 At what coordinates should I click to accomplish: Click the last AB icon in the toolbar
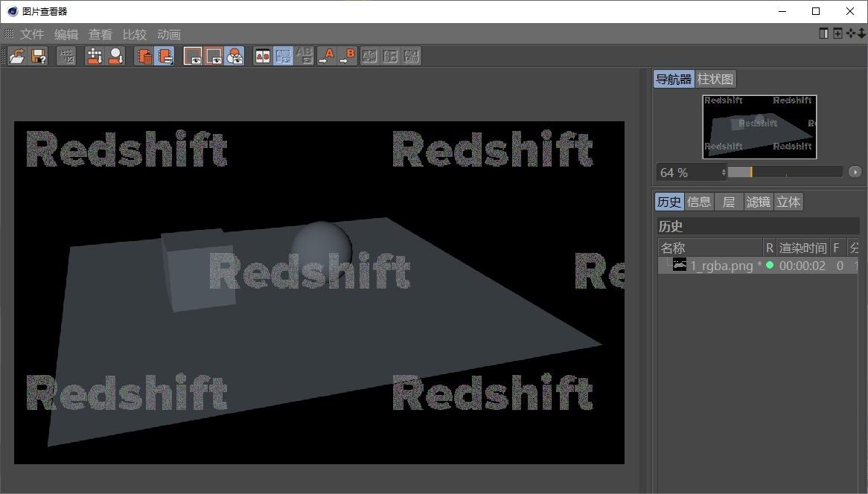(412, 56)
